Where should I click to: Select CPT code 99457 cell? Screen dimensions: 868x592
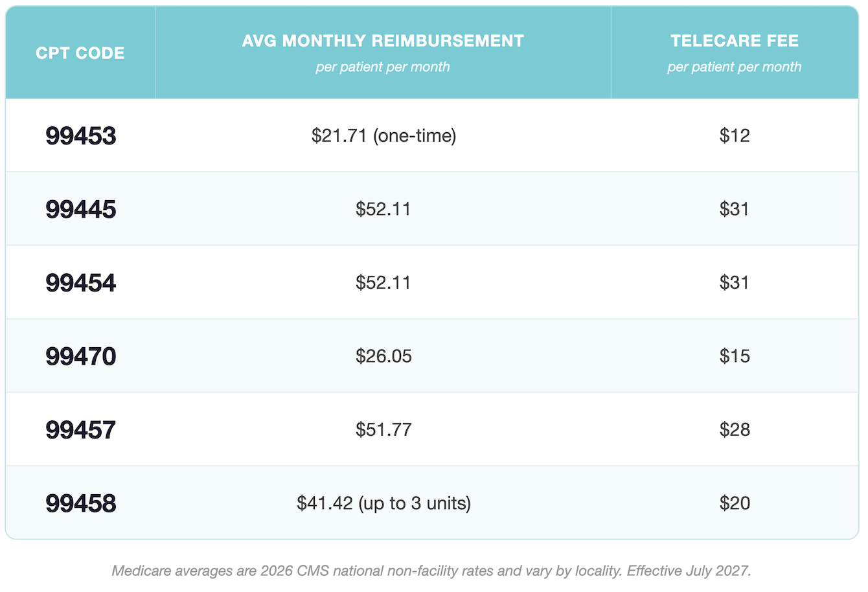click(81, 430)
